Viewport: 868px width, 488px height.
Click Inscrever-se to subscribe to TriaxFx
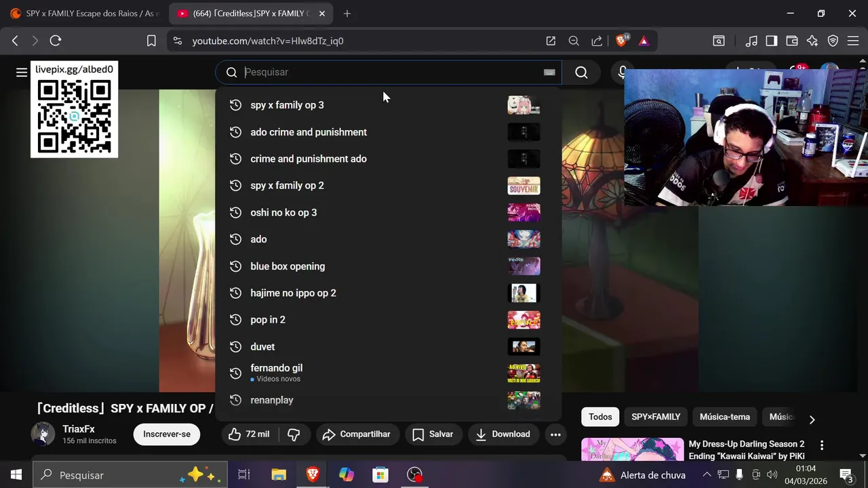point(167,434)
